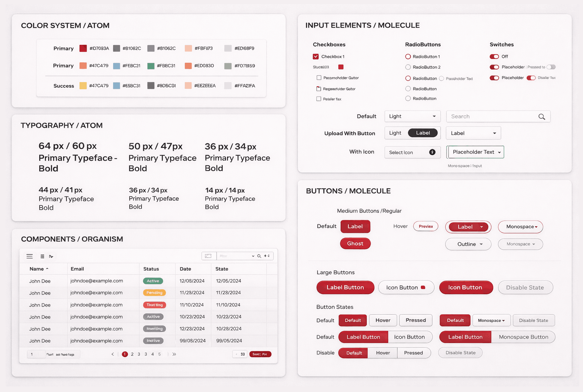
Task: Click the magnifier icon in Search field
Action: click(x=542, y=117)
